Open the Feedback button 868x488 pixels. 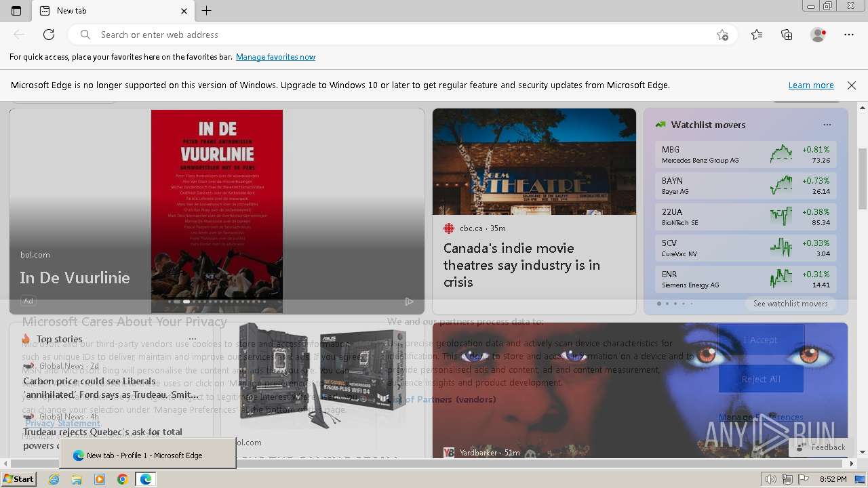[821, 447]
